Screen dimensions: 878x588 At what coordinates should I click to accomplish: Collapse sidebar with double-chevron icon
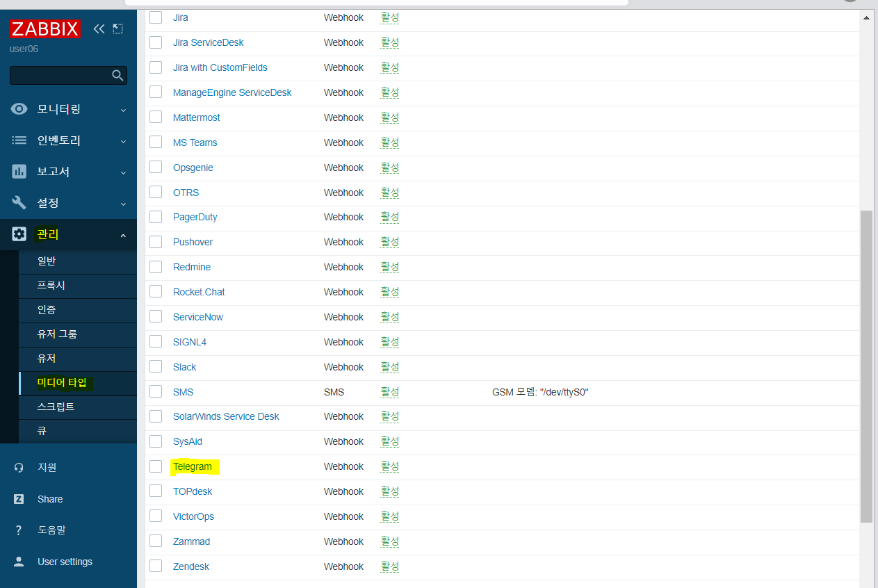(99, 28)
